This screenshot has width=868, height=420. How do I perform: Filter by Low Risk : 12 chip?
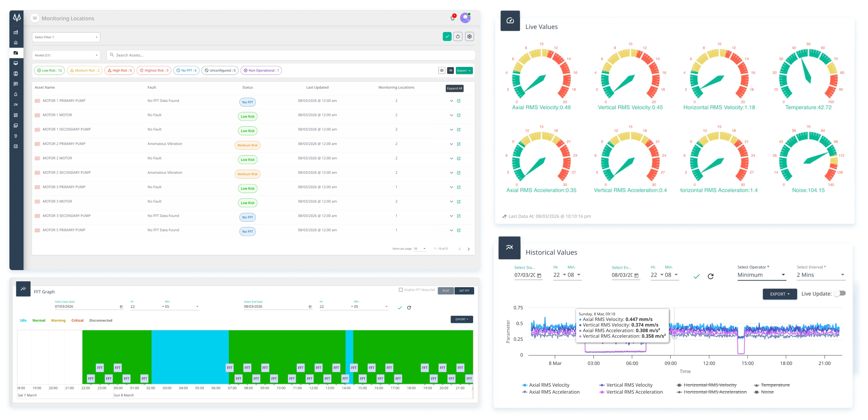pos(50,71)
